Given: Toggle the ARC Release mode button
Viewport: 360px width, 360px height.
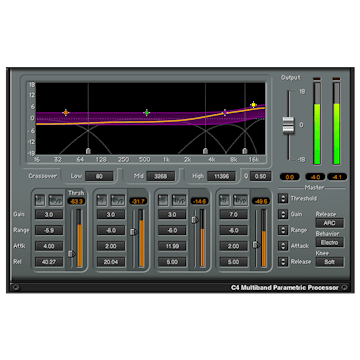Looking at the screenshot, I should click(x=330, y=223).
